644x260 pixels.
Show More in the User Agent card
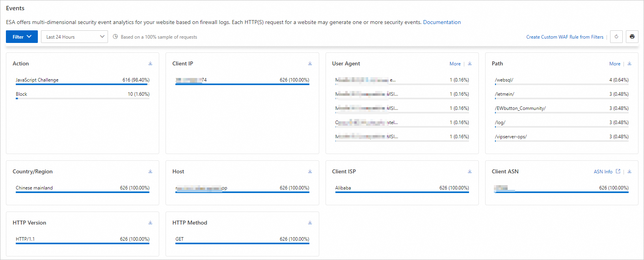[455, 64]
